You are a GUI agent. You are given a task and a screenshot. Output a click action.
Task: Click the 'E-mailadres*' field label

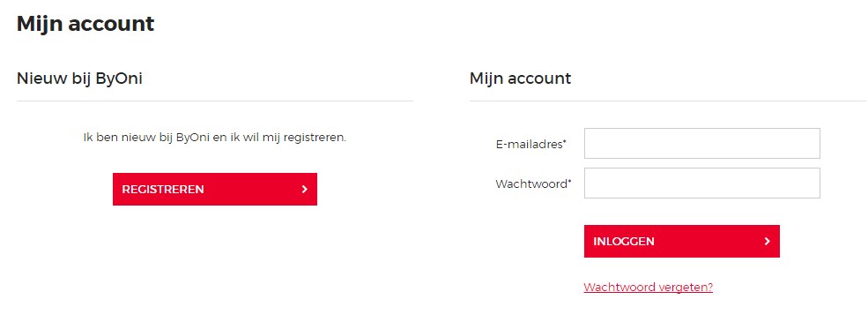click(x=531, y=144)
